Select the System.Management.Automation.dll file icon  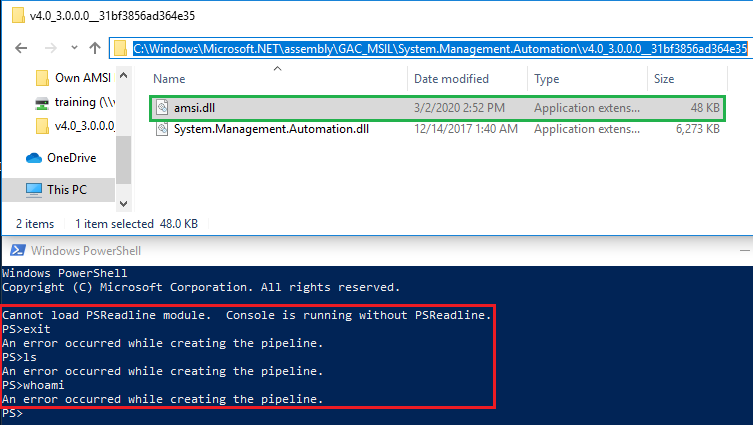pyautogui.click(x=161, y=129)
